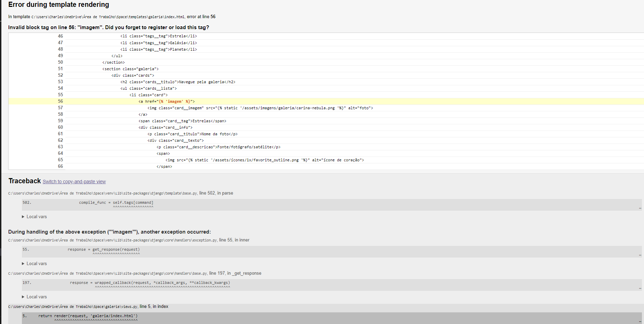This screenshot has height=324, width=644.
Task: Click the exception.py line 55 in inner frame header
Action: click(129, 240)
